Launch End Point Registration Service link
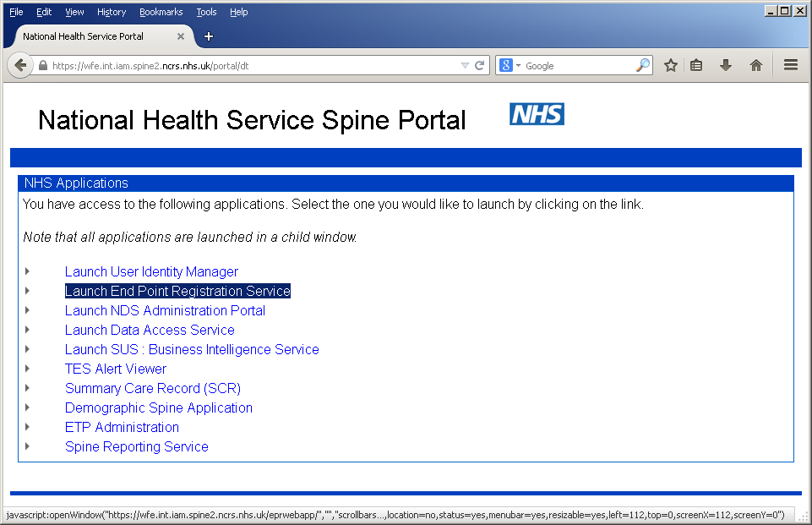 tap(177, 292)
